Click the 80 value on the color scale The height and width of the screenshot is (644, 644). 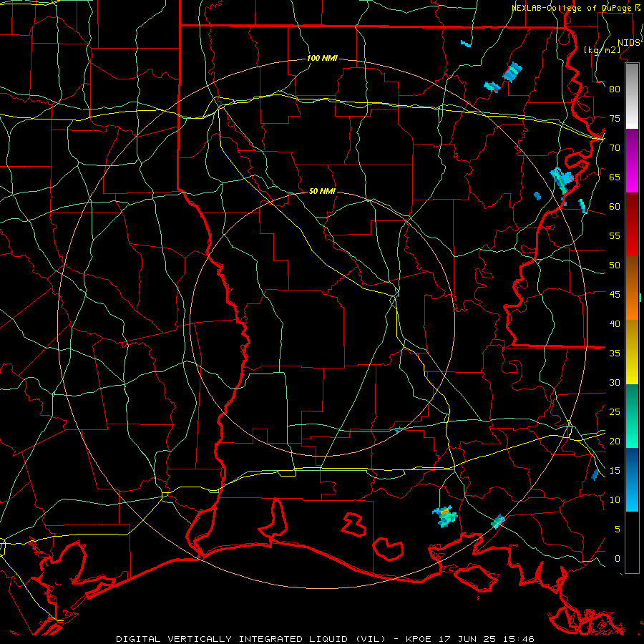point(615,89)
